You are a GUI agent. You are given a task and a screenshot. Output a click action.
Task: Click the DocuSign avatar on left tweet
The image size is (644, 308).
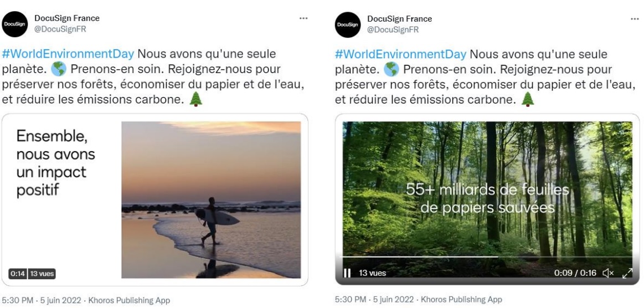(13, 24)
